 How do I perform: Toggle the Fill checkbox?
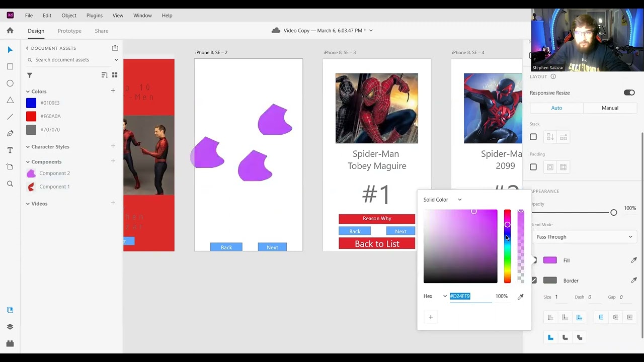click(x=534, y=260)
